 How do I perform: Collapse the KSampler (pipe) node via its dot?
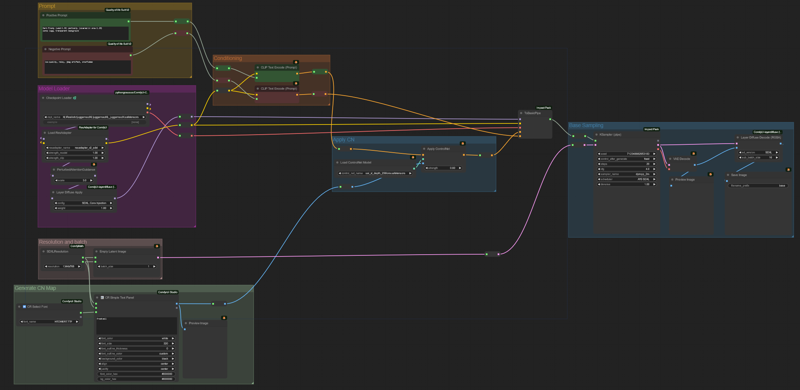(596, 135)
